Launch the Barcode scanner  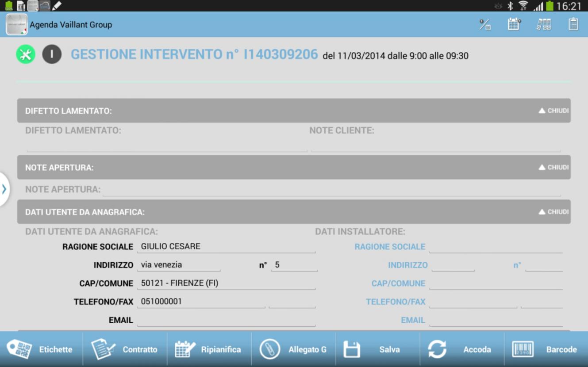[546, 349]
